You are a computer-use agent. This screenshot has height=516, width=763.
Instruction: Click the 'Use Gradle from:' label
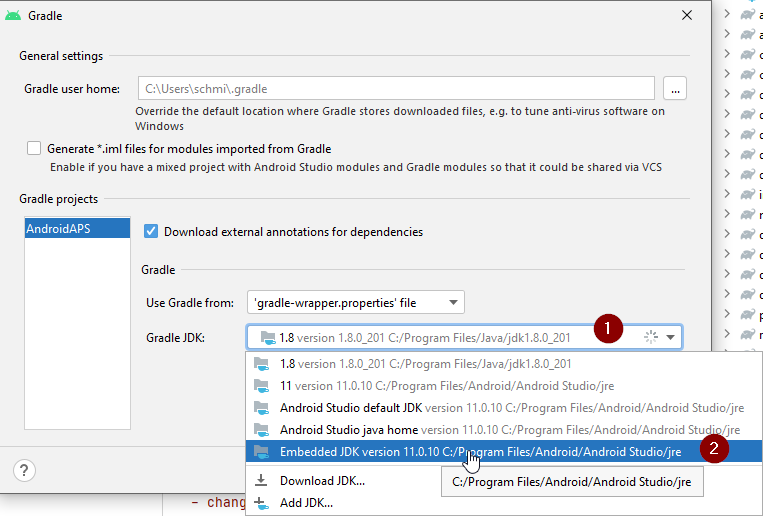coord(190,302)
